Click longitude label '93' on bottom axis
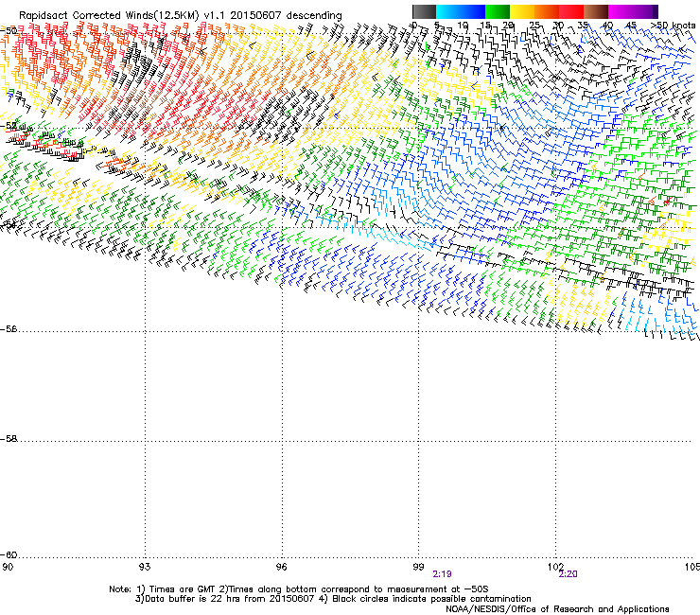The width and height of the screenshot is (700, 615). (x=145, y=567)
